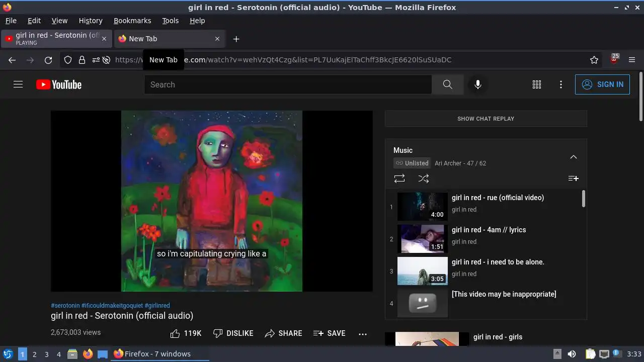Click the playlist panel scrollbar

tap(584, 198)
